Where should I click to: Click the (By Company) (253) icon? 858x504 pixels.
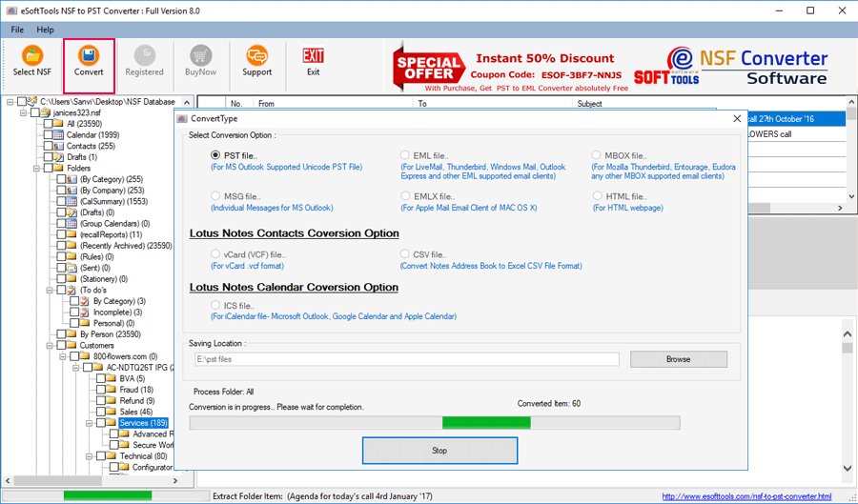pyautogui.click(x=71, y=191)
